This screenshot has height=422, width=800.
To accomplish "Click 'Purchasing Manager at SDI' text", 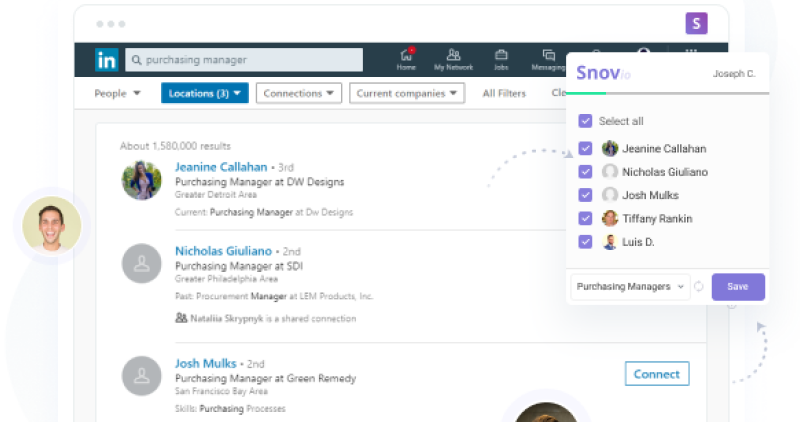I will click(x=239, y=266).
